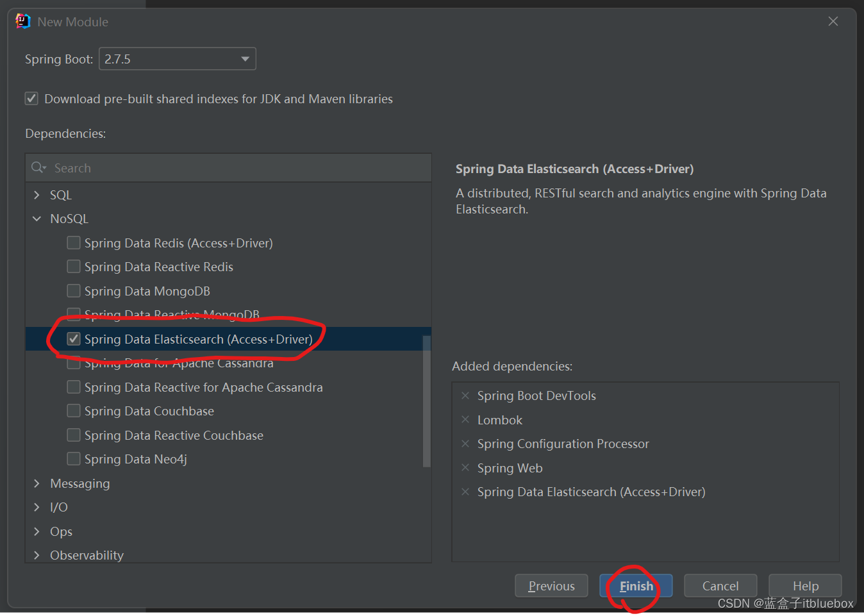This screenshot has height=616, width=864.
Task: Select the Messaging category label
Action: 80,483
